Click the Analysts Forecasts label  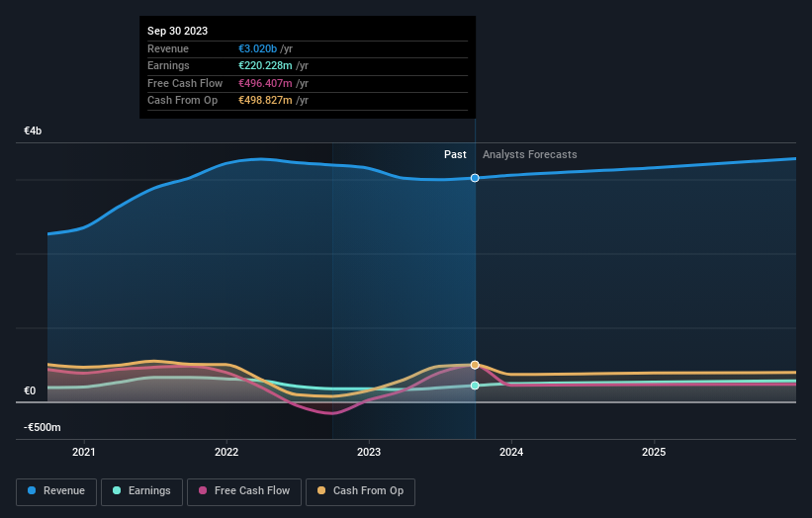(530, 154)
